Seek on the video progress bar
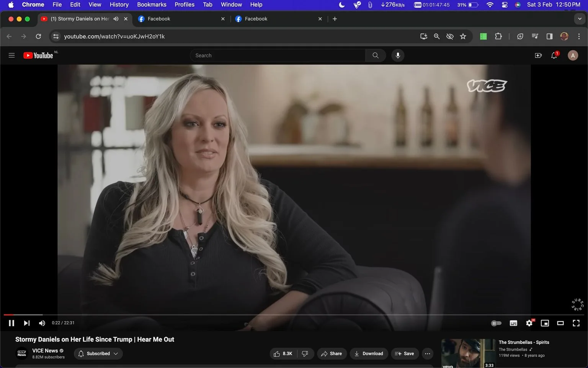 click(x=294, y=315)
